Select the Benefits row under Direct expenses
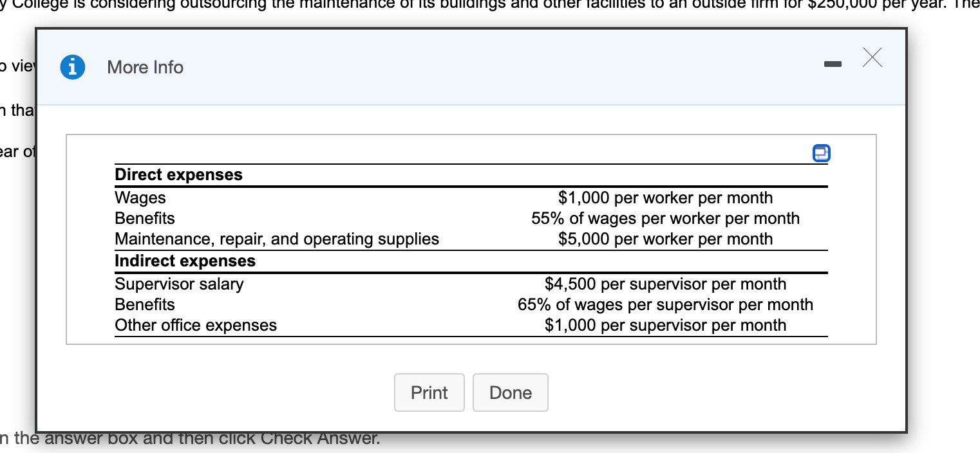This screenshot has height=453, width=980. click(x=144, y=218)
